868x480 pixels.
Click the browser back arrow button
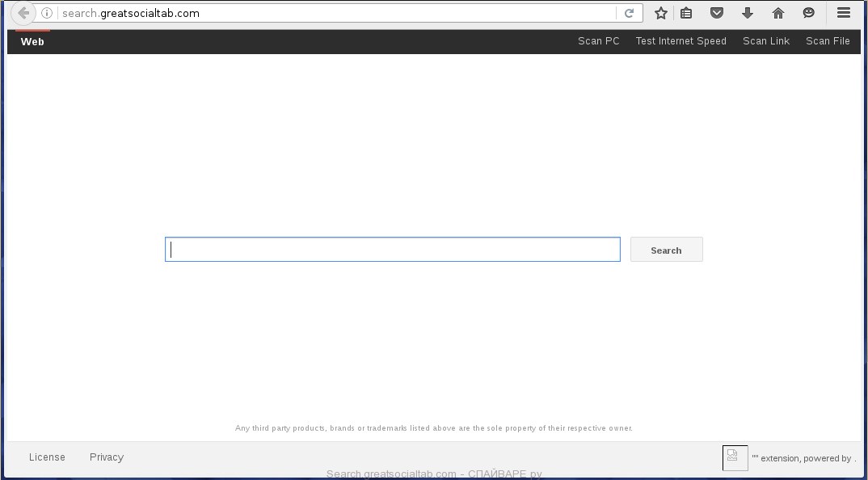point(23,13)
